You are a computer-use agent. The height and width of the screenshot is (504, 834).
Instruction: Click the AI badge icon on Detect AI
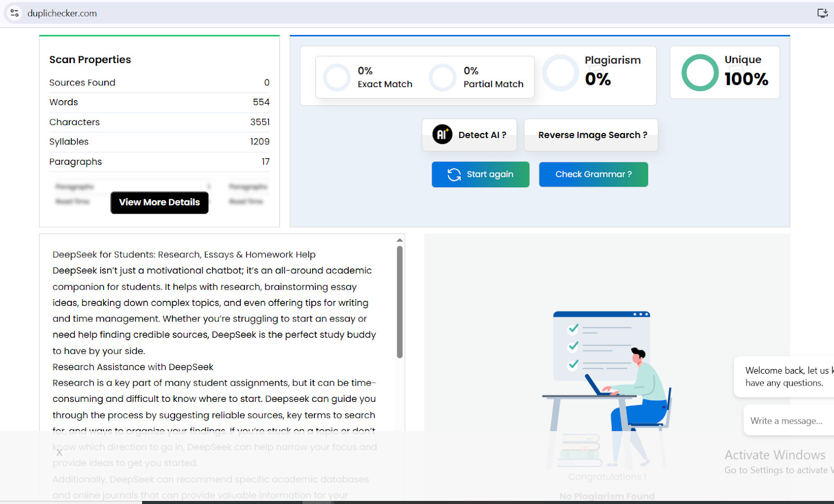[x=442, y=134]
